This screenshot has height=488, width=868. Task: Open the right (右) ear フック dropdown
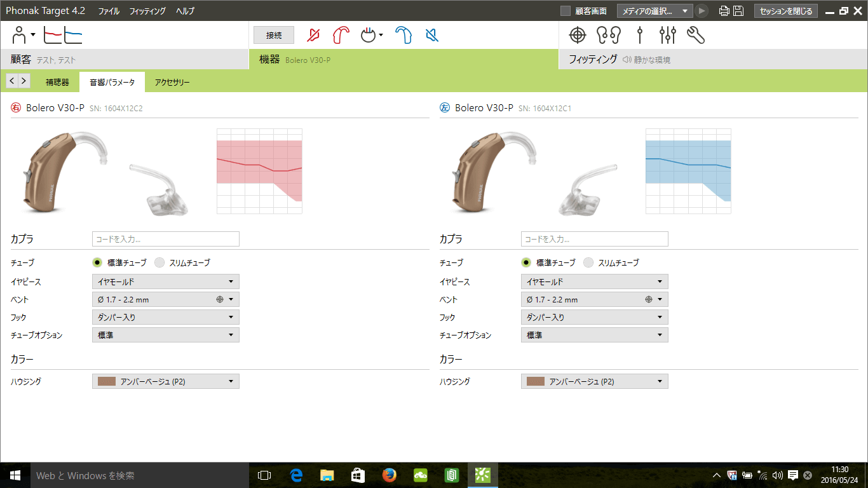(x=166, y=317)
